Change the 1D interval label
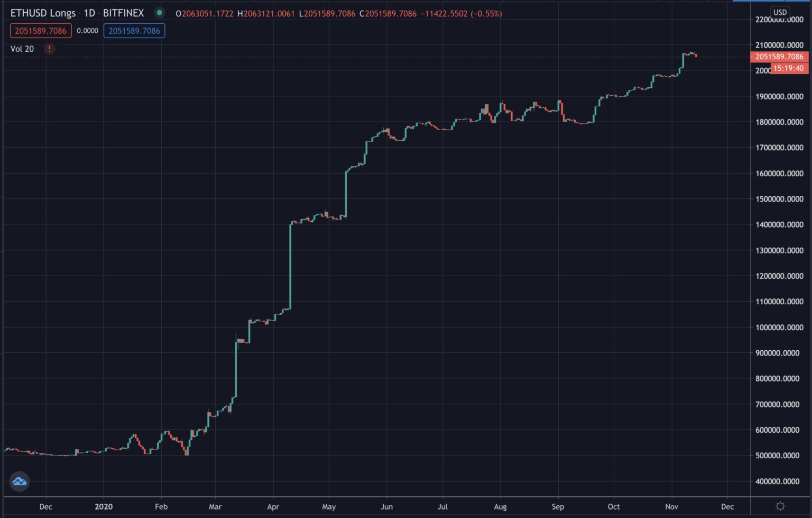The width and height of the screenshot is (812, 518). click(x=89, y=13)
